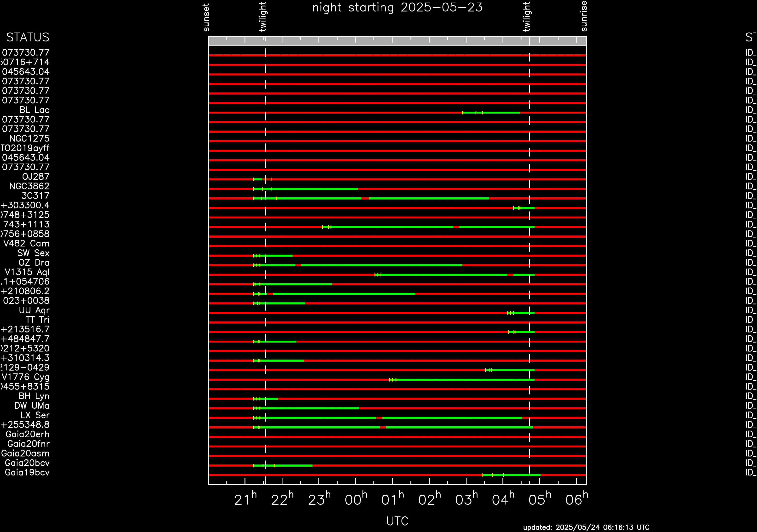Image resolution: width=757 pixels, height=532 pixels.
Task: Click the green bar in DW UMa row
Action: point(306,408)
